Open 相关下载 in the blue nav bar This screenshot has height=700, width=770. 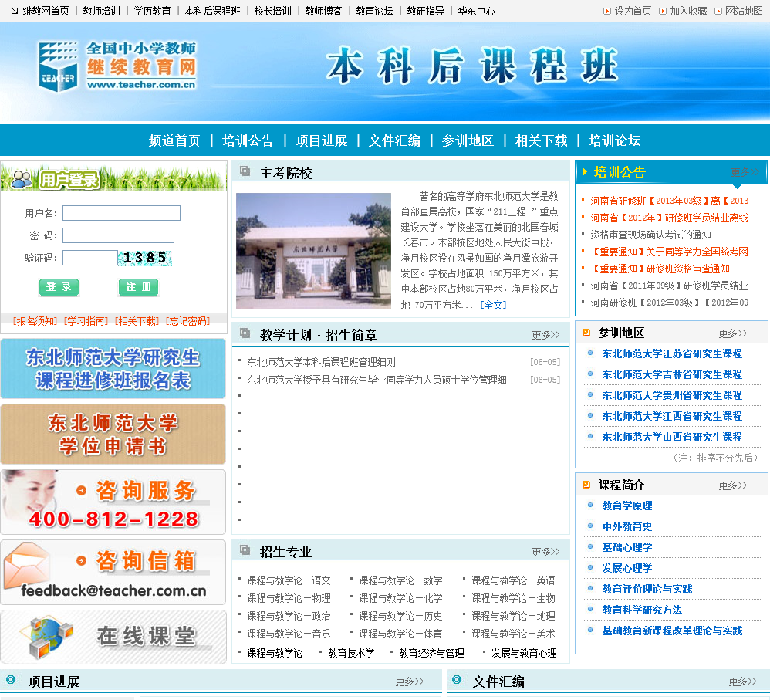541,140
